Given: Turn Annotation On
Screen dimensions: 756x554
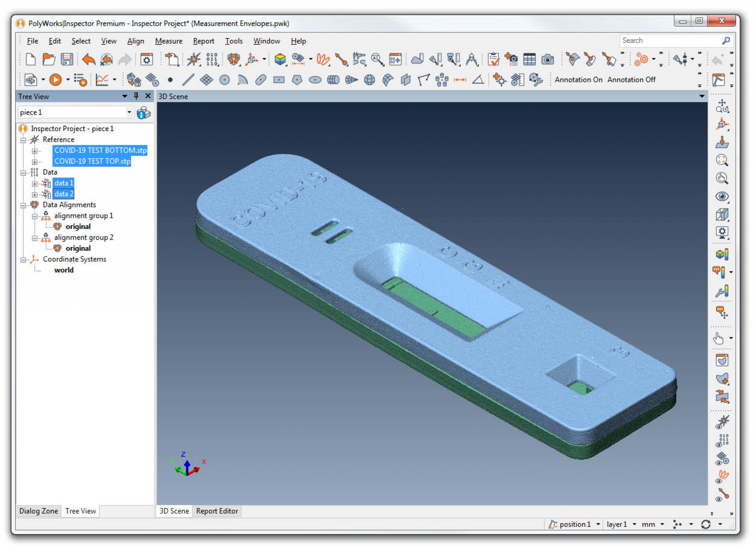Looking at the screenshot, I should (x=578, y=80).
